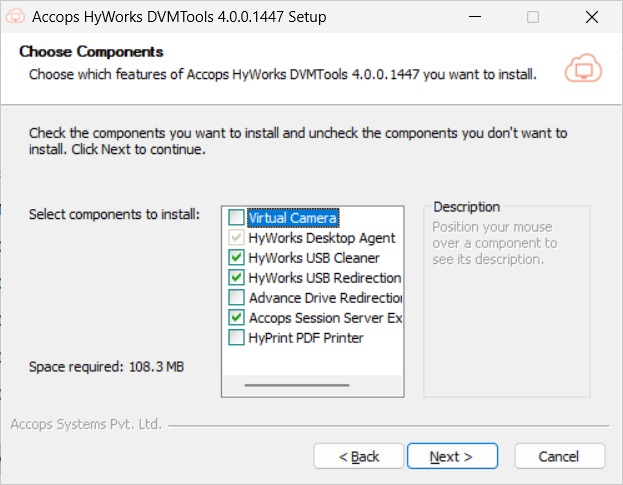Select the HyWorks Desktop Agent component name
Image resolution: width=623 pixels, height=485 pixels.
click(x=321, y=238)
